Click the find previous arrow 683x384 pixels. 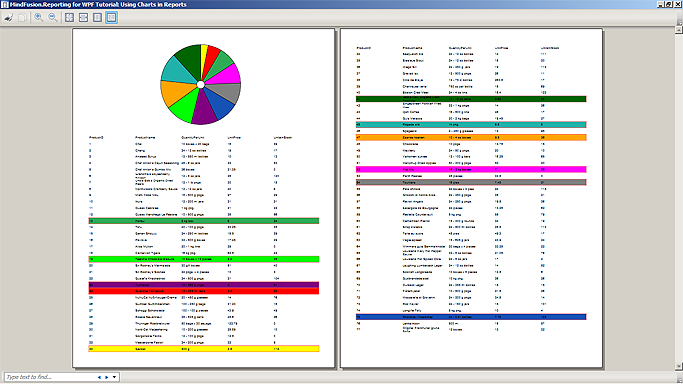99,377
